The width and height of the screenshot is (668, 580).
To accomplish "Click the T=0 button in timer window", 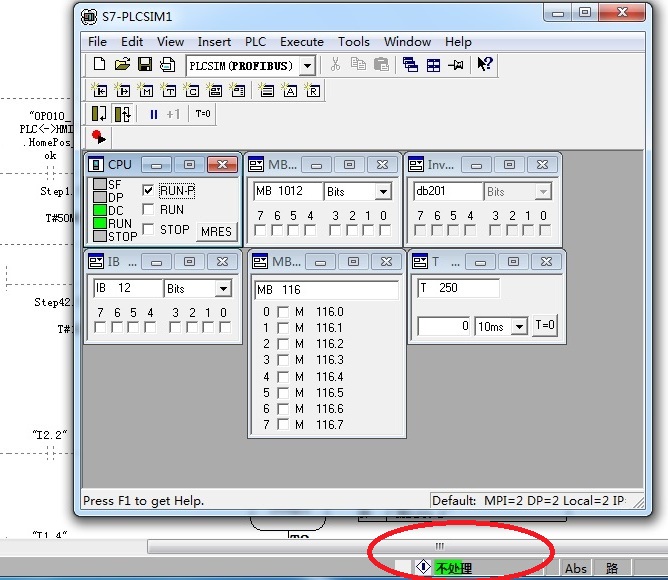I will [x=545, y=326].
